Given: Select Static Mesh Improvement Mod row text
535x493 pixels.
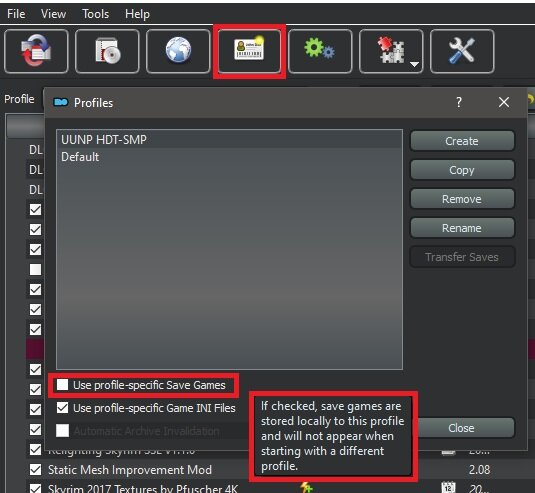Looking at the screenshot, I should 130,470.
